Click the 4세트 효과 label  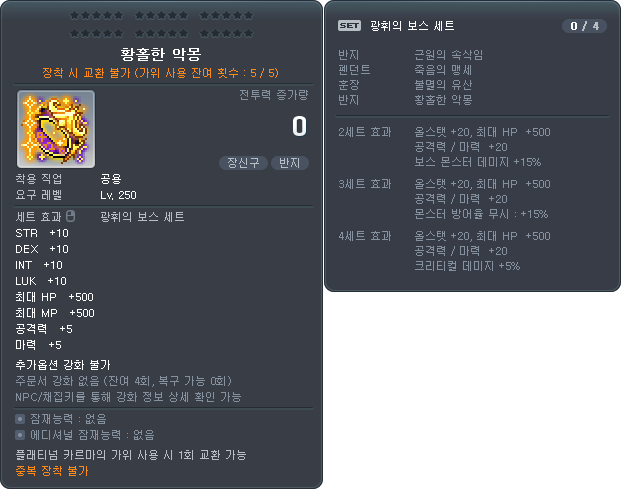pyautogui.click(x=365, y=236)
